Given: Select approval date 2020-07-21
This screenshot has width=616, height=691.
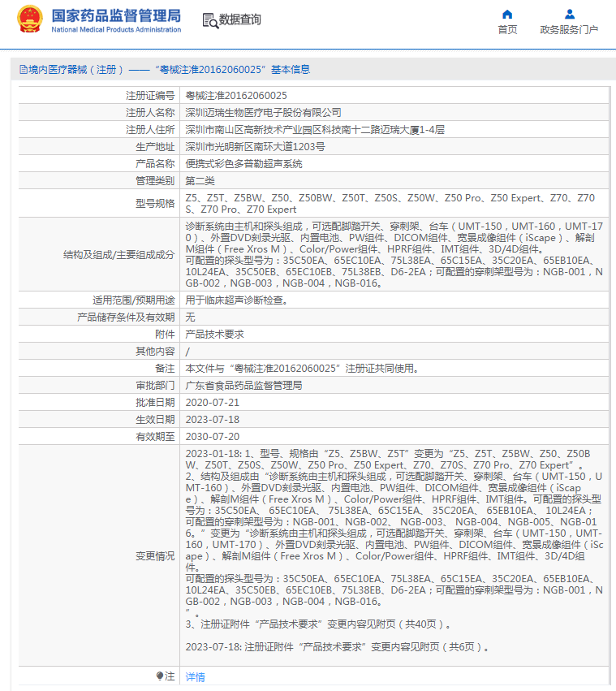Looking at the screenshot, I should click(213, 403).
